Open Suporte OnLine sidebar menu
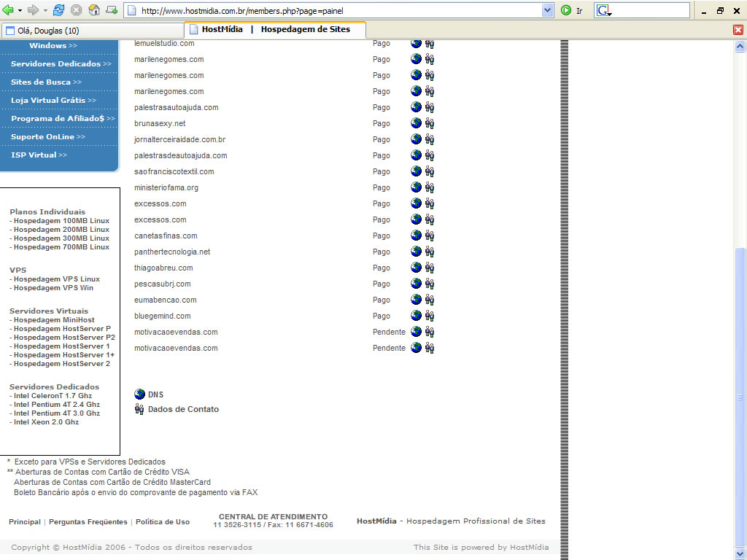This screenshot has height=560, width=747. (x=48, y=136)
